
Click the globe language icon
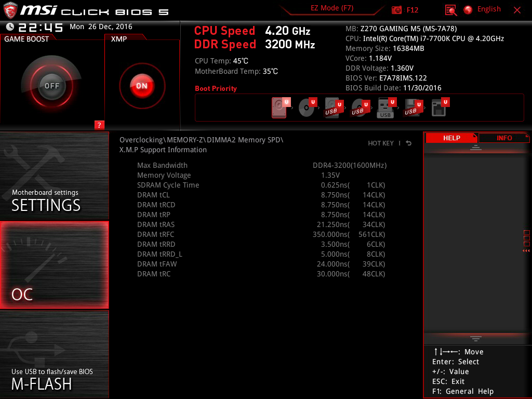click(x=468, y=10)
